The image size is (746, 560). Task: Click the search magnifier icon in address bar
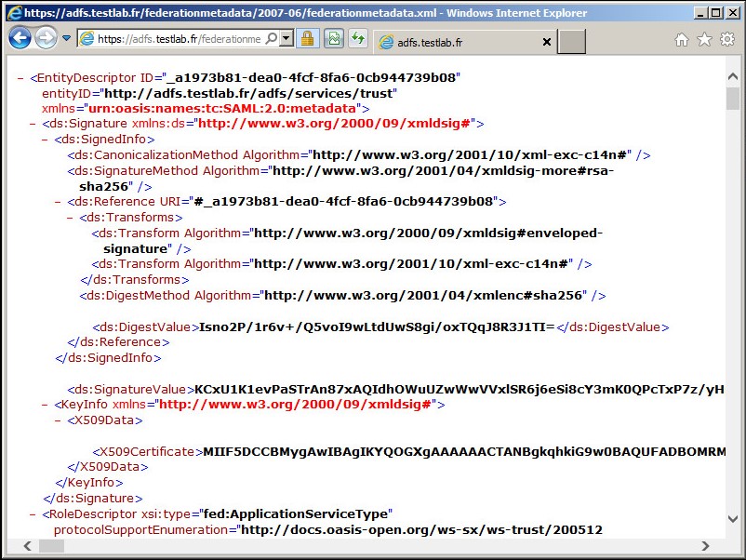tap(272, 38)
